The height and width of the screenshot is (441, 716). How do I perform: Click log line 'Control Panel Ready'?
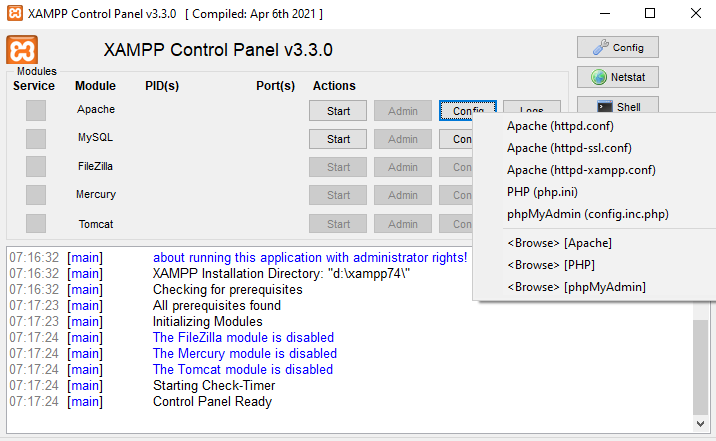(212, 401)
